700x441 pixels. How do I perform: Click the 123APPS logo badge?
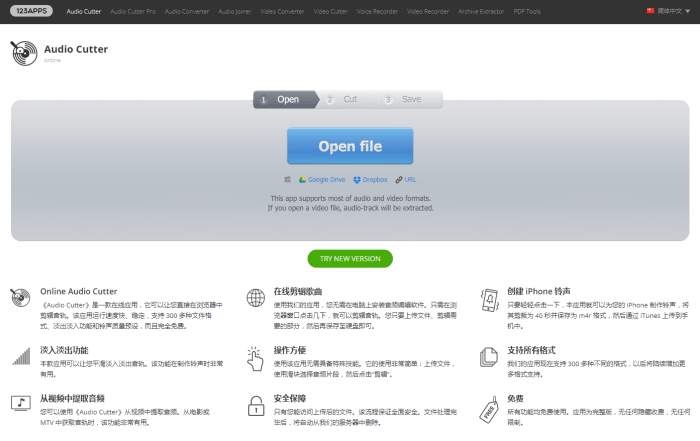31,11
